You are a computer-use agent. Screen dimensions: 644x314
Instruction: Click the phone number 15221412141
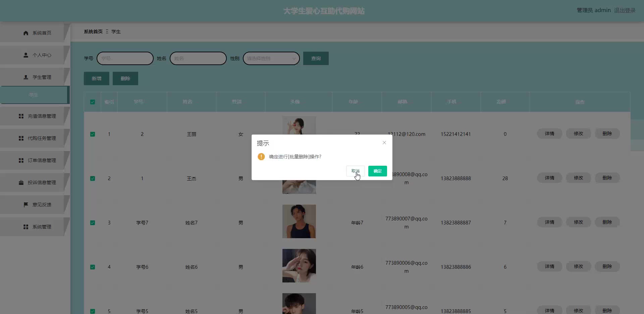point(456,134)
